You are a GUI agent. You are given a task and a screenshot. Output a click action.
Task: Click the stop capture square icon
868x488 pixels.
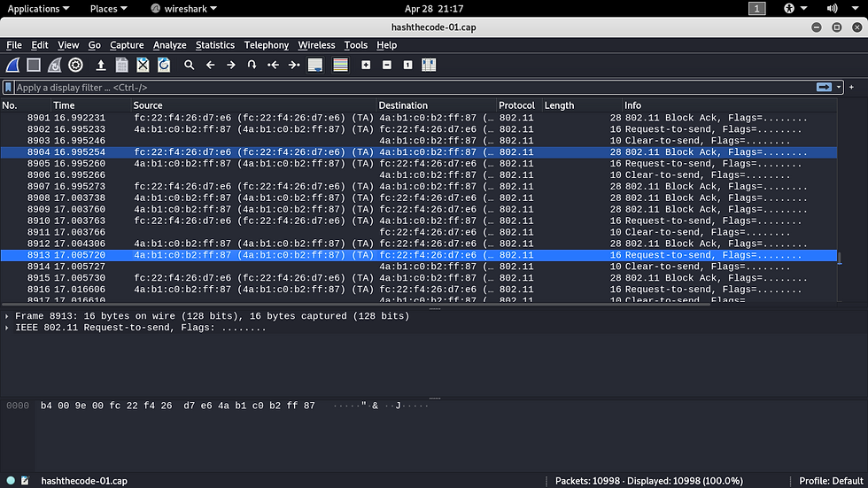pyautogui.click(x=34, y=66)
